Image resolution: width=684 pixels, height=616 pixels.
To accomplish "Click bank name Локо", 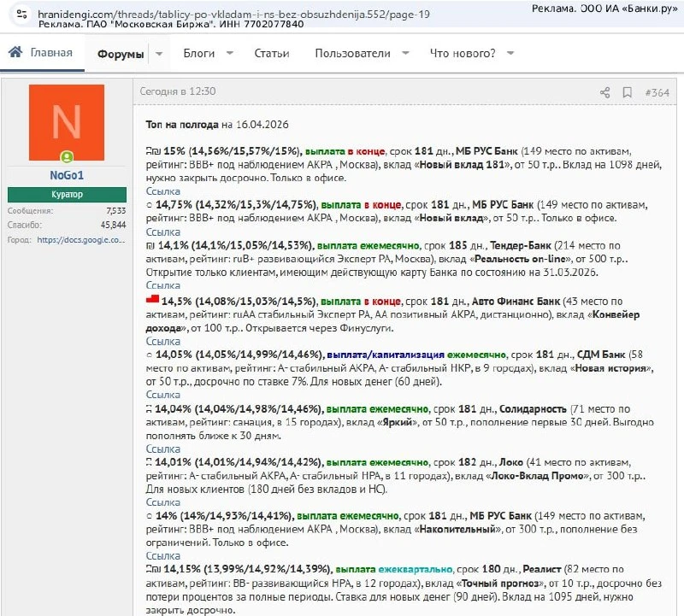I will click(510, 462).
